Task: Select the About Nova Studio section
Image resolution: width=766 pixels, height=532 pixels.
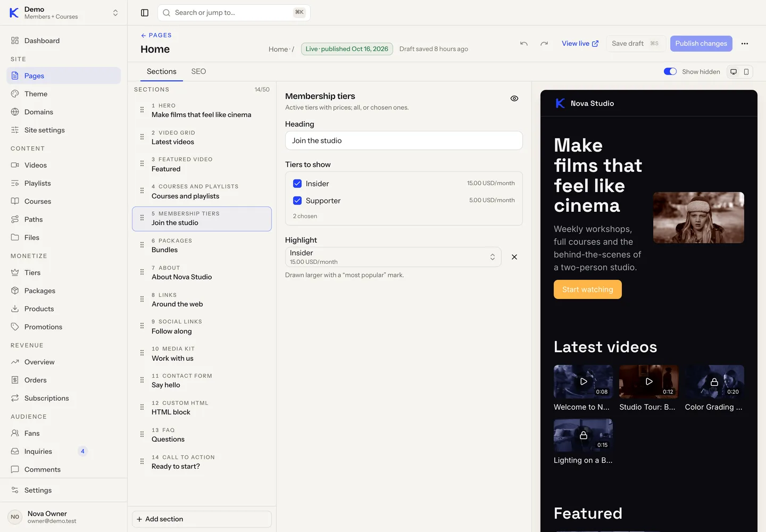Action: 202,272
